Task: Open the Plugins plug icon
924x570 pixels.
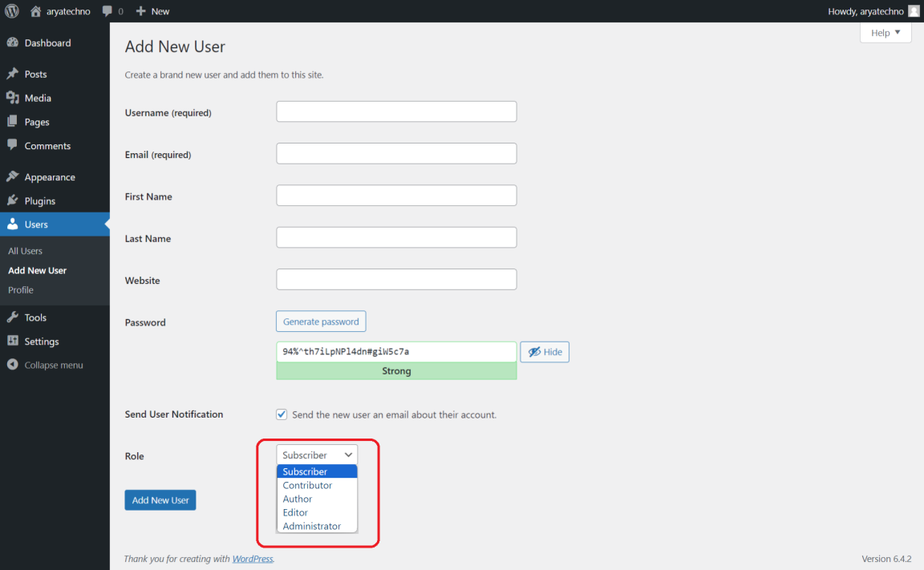Action: click(x=12, y=201)
